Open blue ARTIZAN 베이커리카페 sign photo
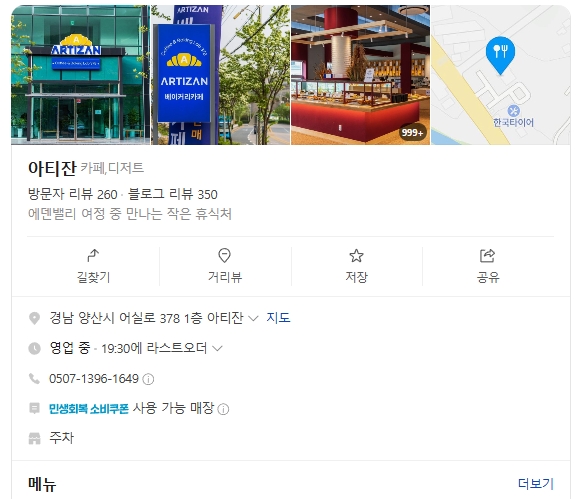This screenshot has width=588, height=499. coord(220,75)
